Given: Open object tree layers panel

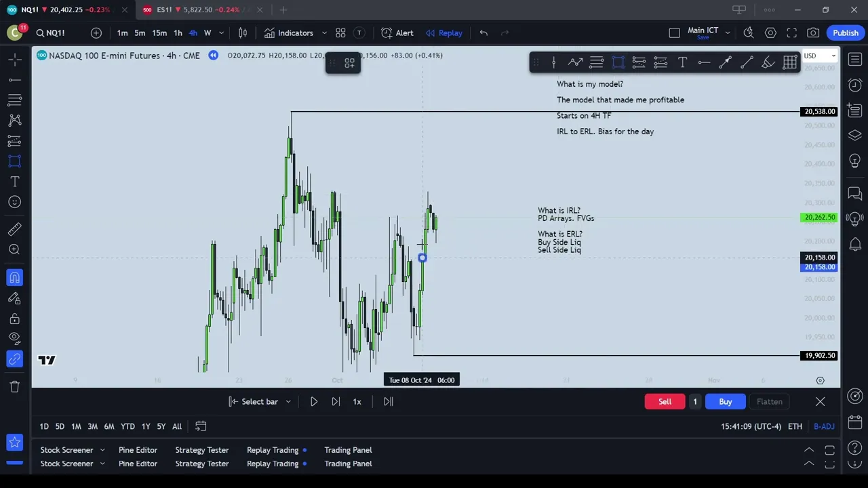Looking at the screenshot, I should tap(855, 136).
